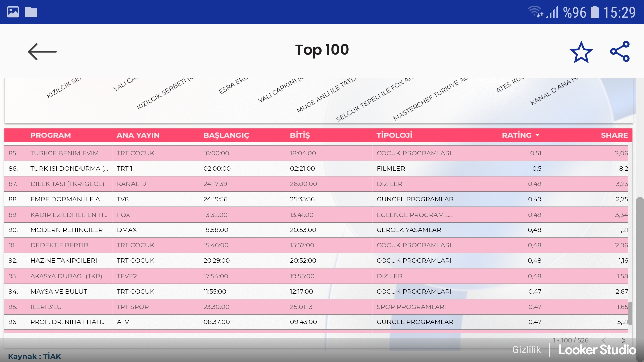The image size is (644, 362).
Task: Go to next page of results
Action: coord(623,340)
